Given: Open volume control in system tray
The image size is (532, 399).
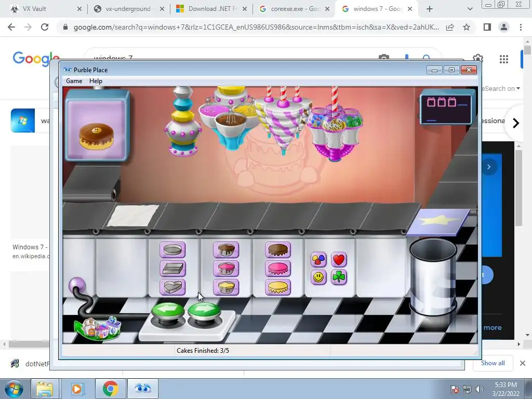Looking at the screenshot, I should click(x=480, y=389).
